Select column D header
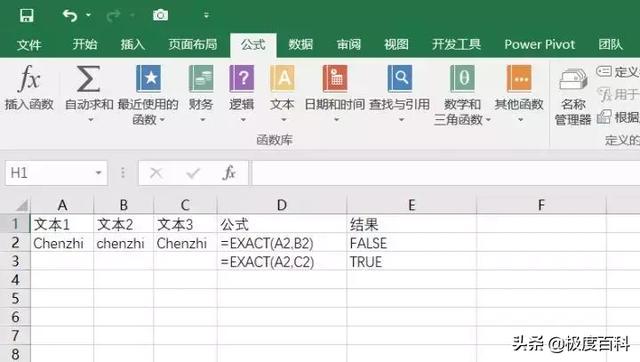 (282, 205)
